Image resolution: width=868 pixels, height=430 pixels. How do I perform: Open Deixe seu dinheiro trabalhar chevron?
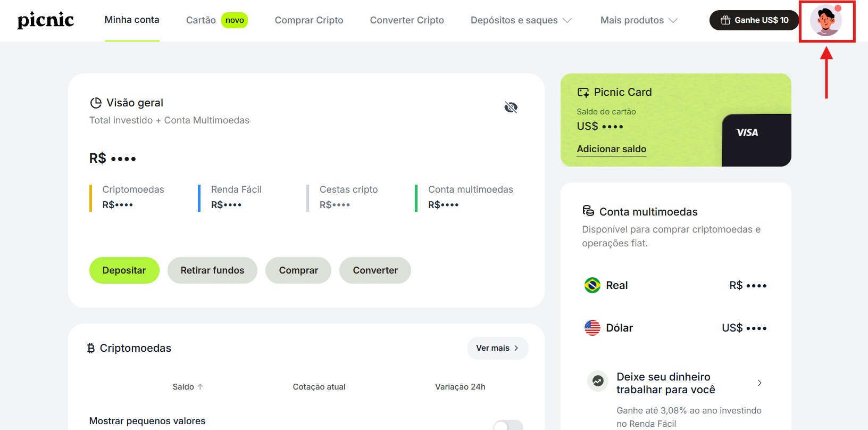pos(759,383)
